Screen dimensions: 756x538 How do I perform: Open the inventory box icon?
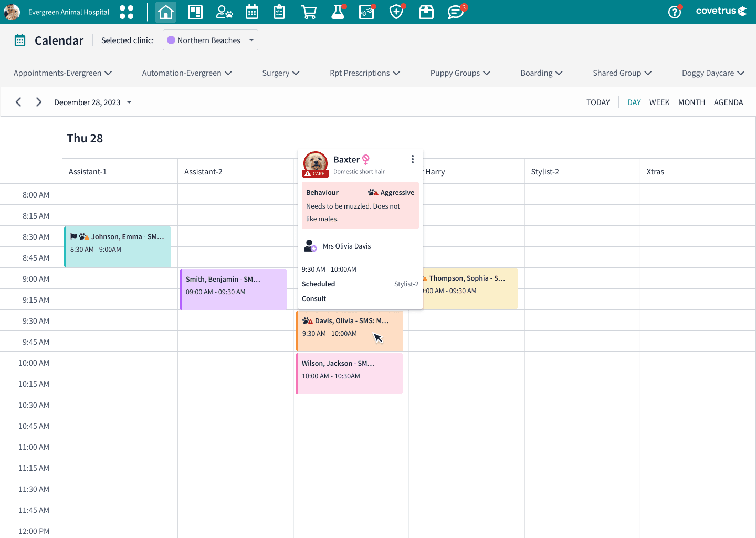[426, 12]
